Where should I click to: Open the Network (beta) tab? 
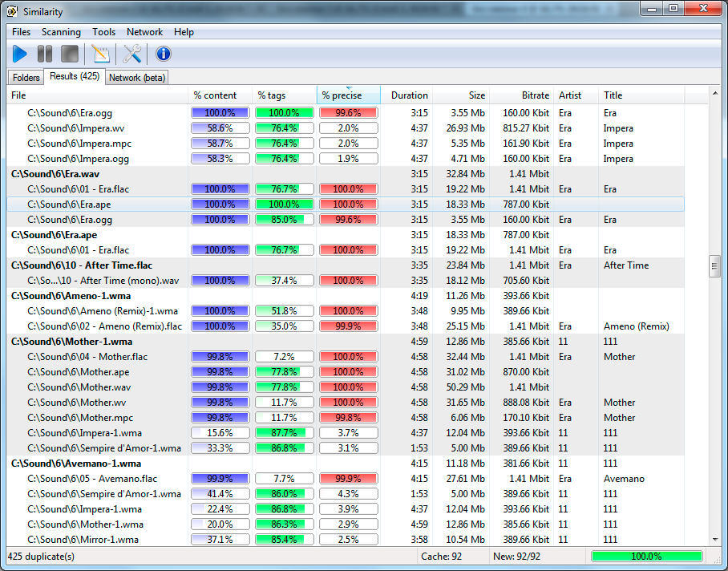[x=136, y=78]
